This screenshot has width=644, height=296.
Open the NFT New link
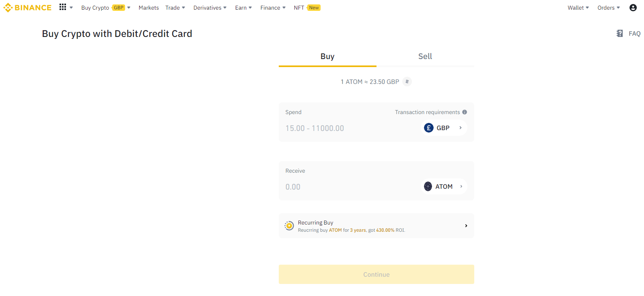[x=307, y=8]
